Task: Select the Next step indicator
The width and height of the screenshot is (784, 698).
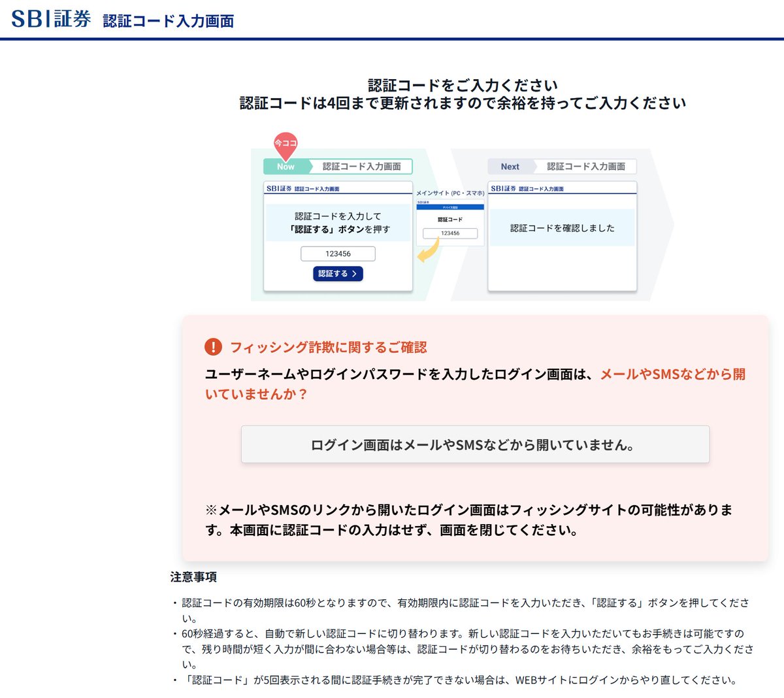Action: [509, 167]
